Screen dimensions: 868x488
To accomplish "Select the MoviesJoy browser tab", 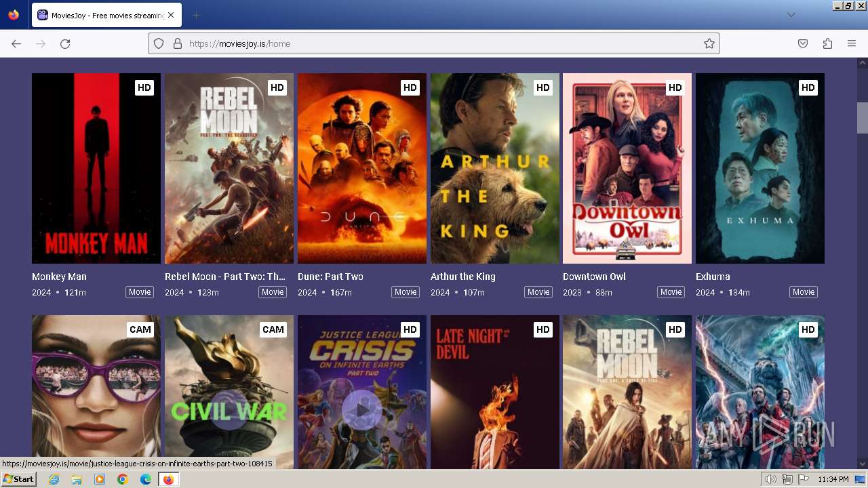I will pyautogui.click(x=106, y=15).
